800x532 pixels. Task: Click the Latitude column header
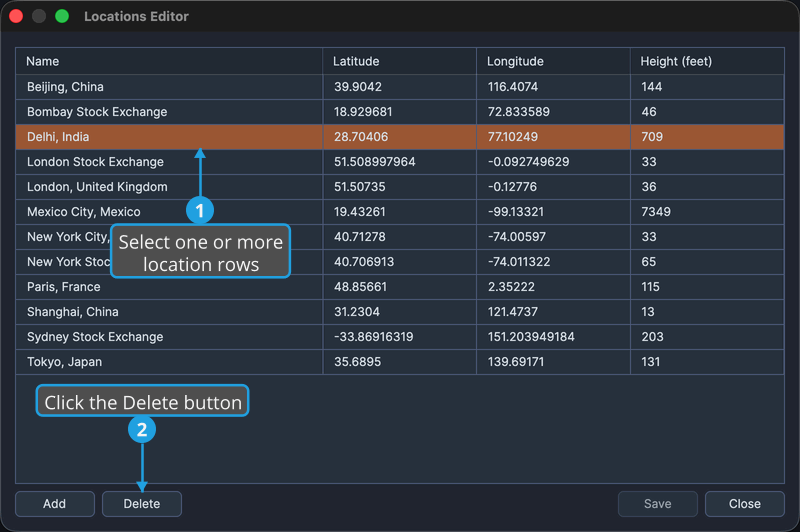pyautogui.click(x=399, y=61)
